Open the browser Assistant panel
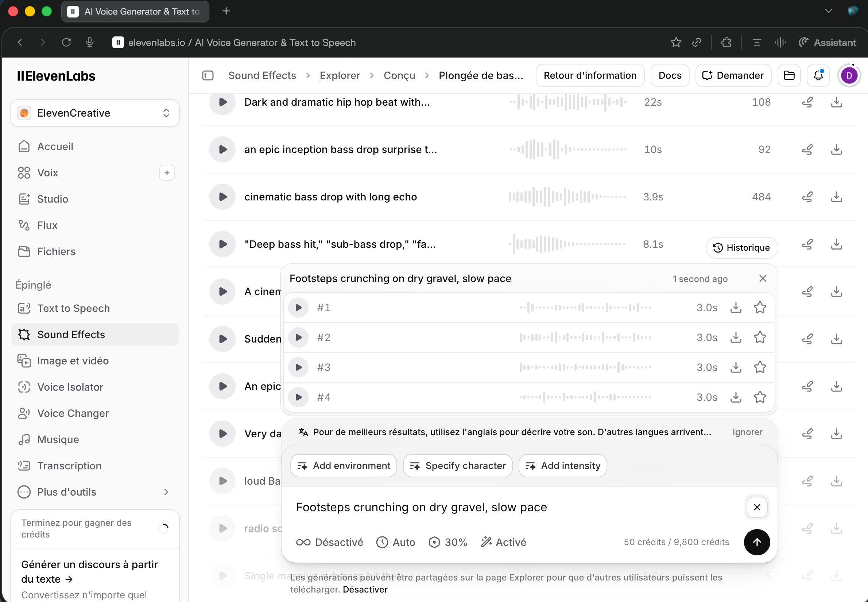Image resolution: width=868 pixels, height=602 pixels. 827,42
